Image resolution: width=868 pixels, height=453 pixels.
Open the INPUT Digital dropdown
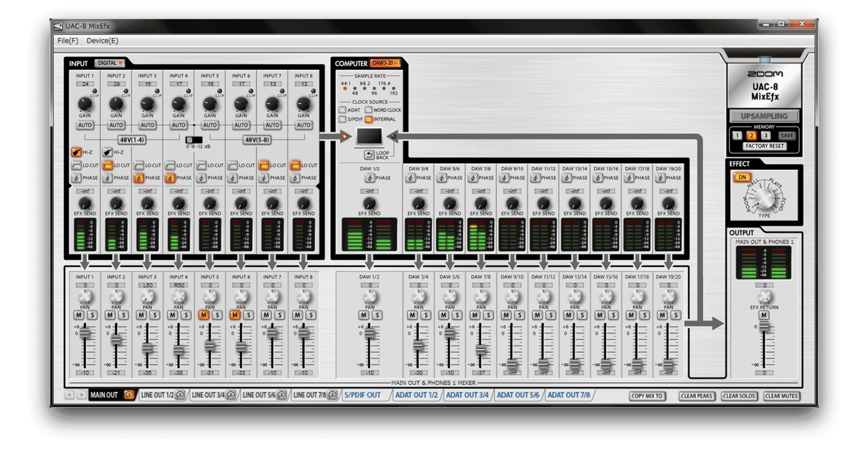click(110, 63)
